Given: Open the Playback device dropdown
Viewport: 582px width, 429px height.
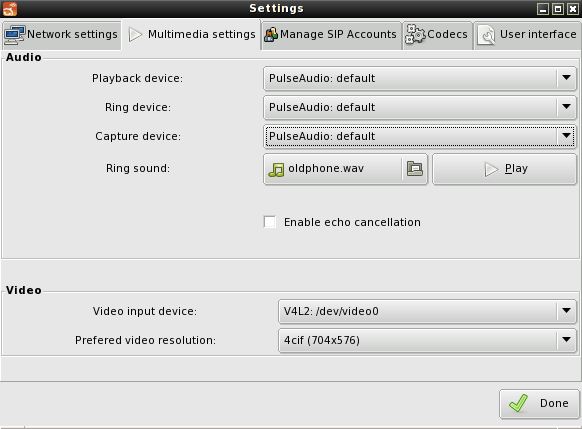Looking at the screenshot, I should (420, 78).
